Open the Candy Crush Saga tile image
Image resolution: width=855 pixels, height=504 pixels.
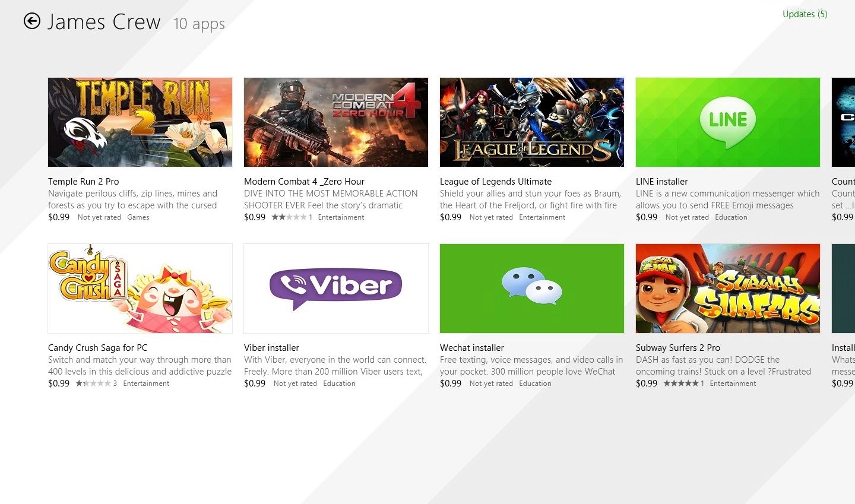point(140,289)
